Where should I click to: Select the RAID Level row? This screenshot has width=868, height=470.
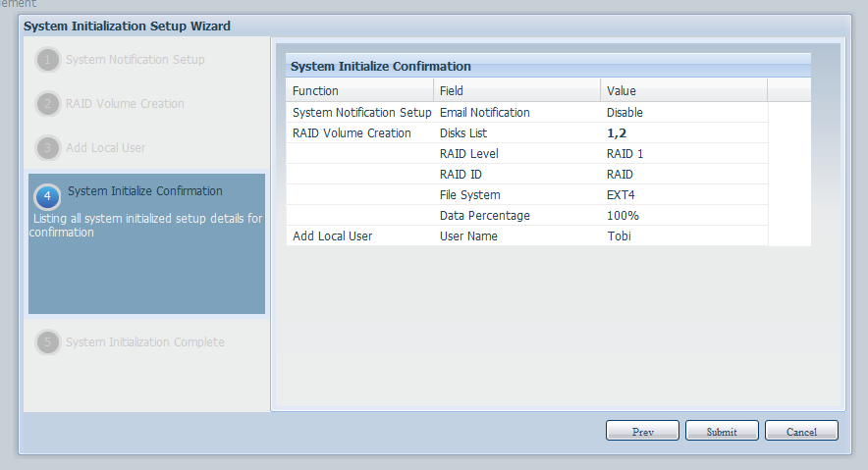(527, 154)
